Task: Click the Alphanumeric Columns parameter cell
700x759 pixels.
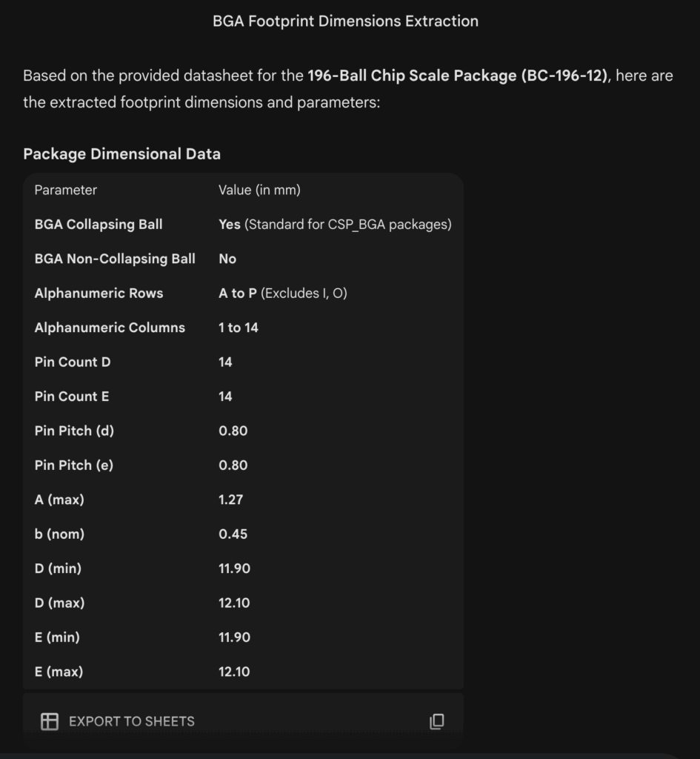Action: [x=110, y=328]
